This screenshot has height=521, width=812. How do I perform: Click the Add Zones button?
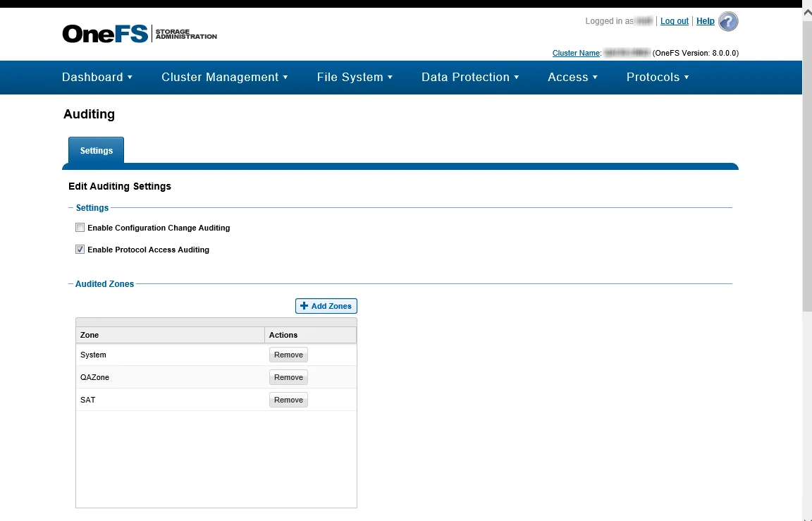click(326, 306)
